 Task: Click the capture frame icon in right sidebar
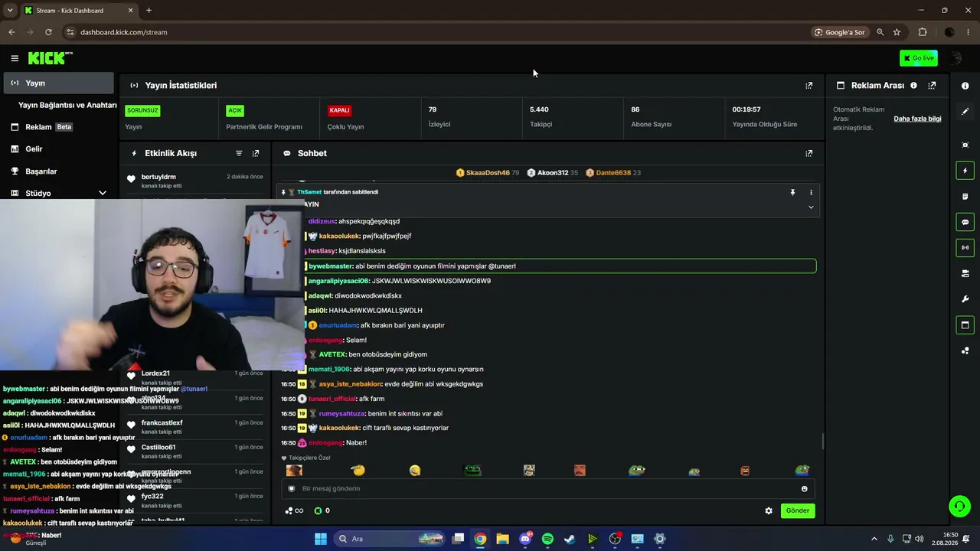point(965,145)
